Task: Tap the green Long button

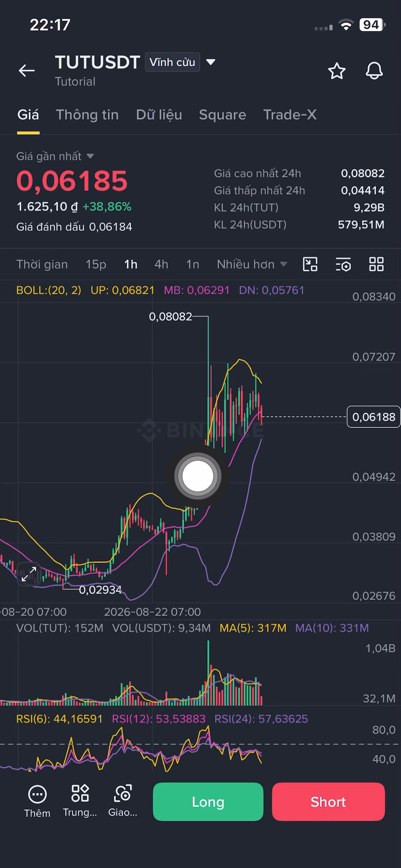Action: pos(208,802)
